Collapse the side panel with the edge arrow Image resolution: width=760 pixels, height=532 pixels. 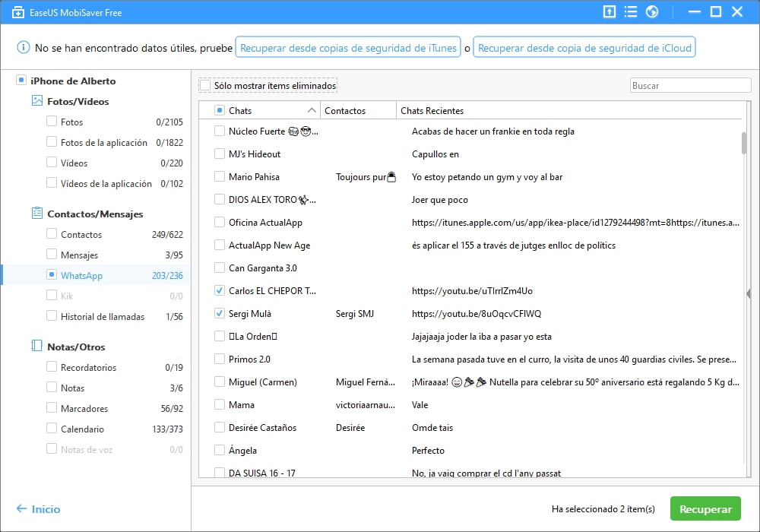click(749, 293)
